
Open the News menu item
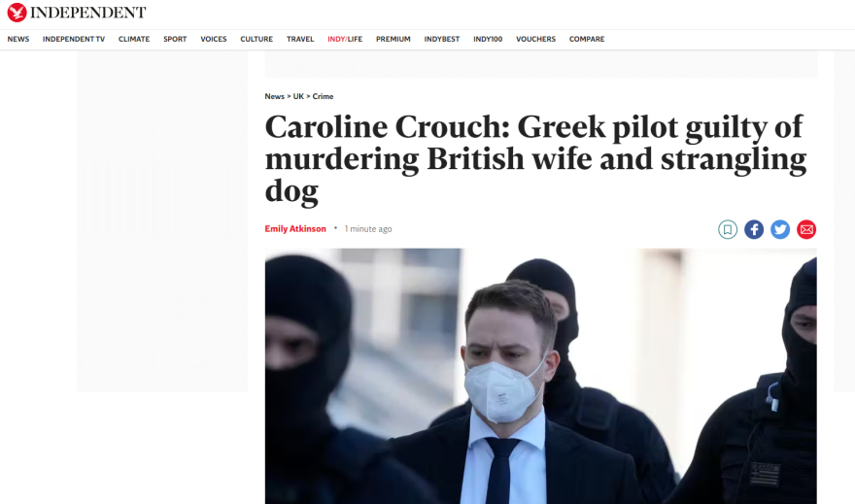pos(18,39)
